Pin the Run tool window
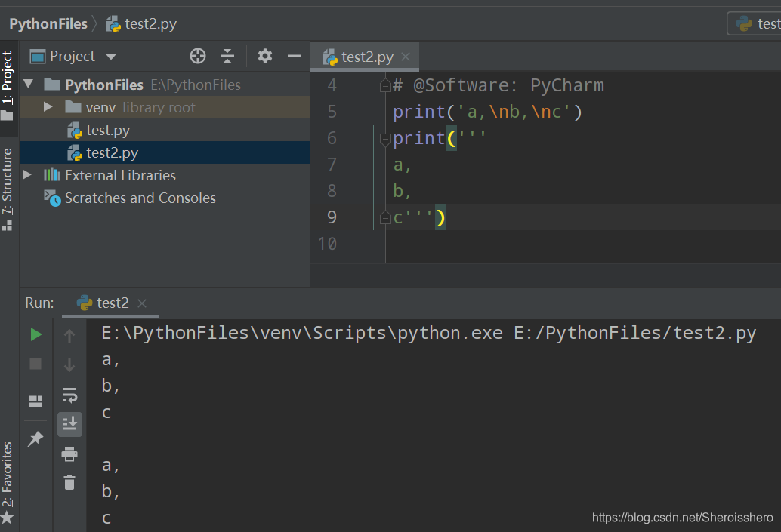The width and height of the screenshot is (781, 532). point(35,438)
